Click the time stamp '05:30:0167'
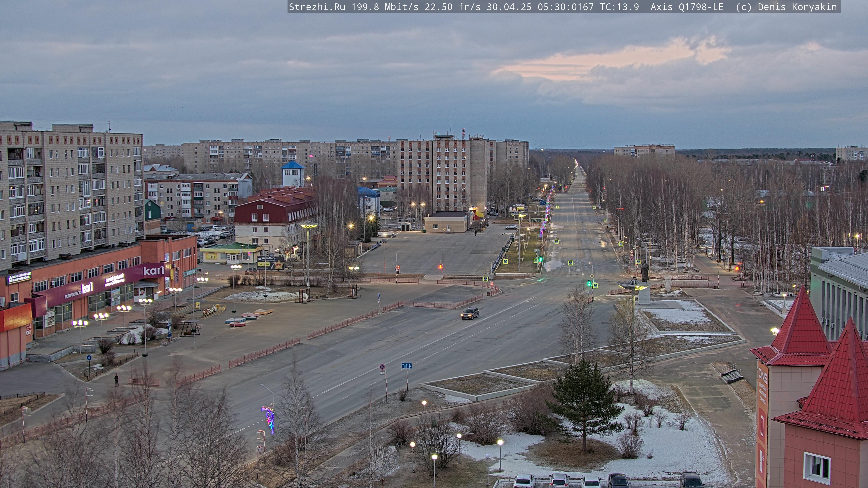The width and height of the screenshot is (868, 488). [x=565, y=7]
